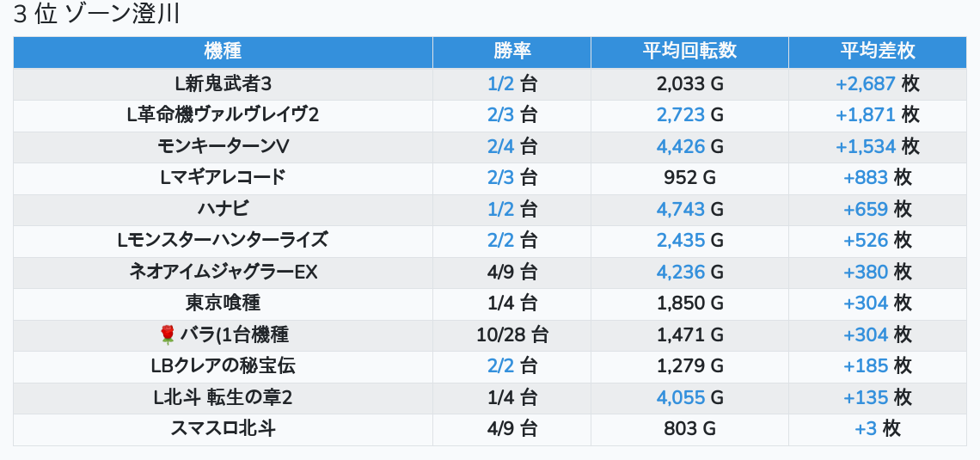Sort table by 勝率 column header
The height and width of the screenshot is (460, 980).
(x=511, y=52)
